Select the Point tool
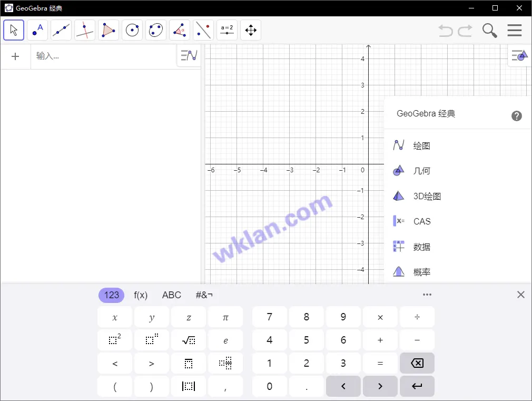Viewport: 532px width, 401px height. (37, 30)
